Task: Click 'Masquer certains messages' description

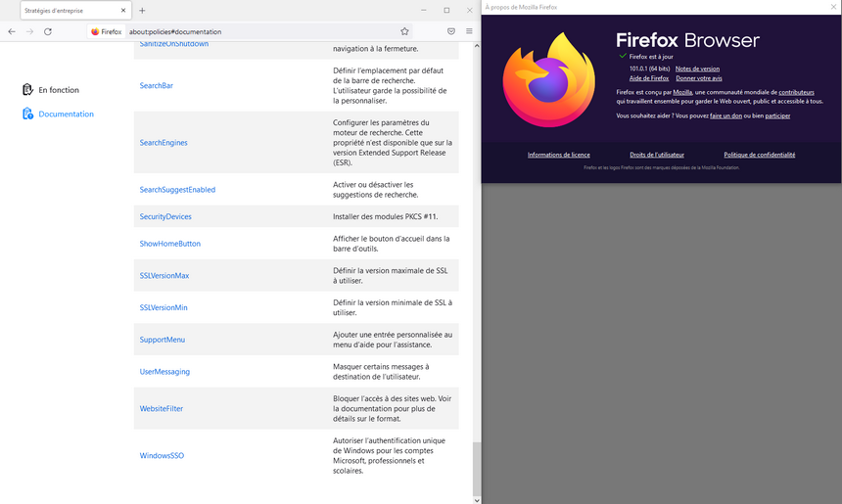Action: click(x=381, y=372)
